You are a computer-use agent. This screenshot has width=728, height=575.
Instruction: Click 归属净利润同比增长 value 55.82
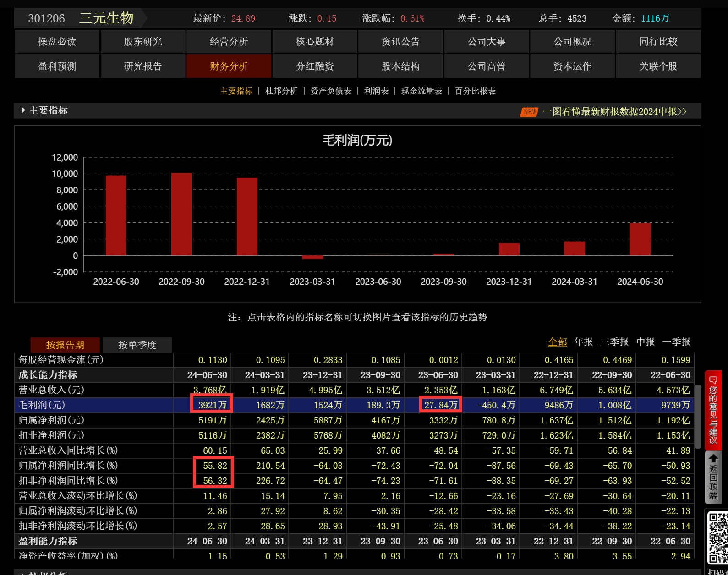(215, 466)
